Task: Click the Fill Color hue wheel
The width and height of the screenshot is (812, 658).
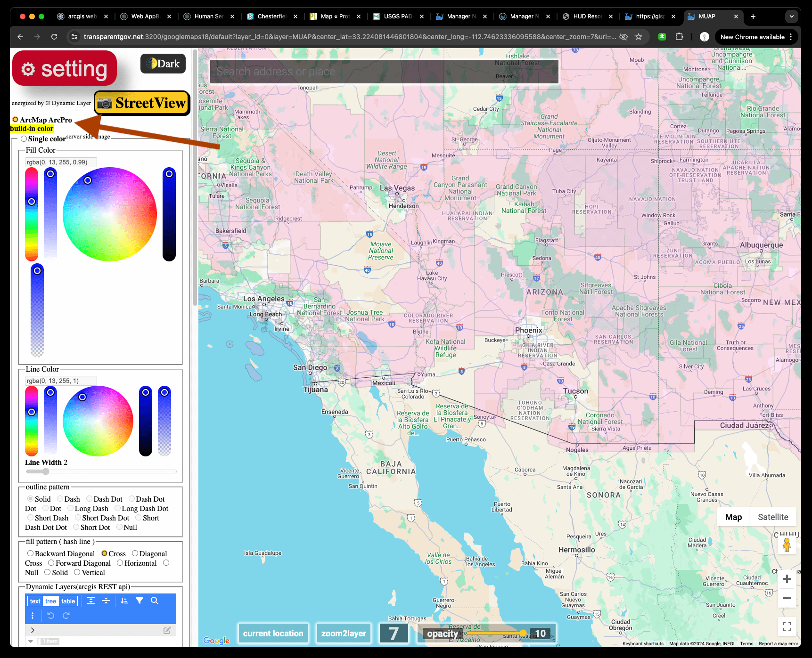Action: [110, 214]
